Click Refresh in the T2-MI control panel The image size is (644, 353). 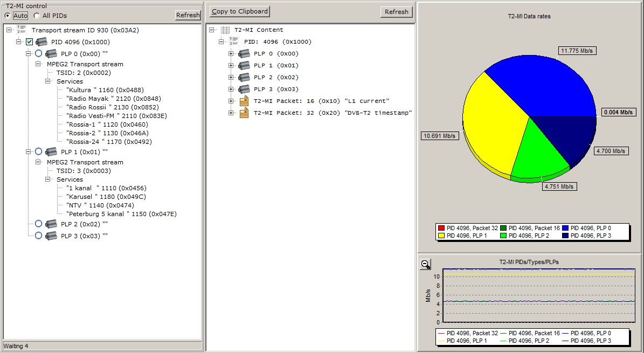pos(188,15)
